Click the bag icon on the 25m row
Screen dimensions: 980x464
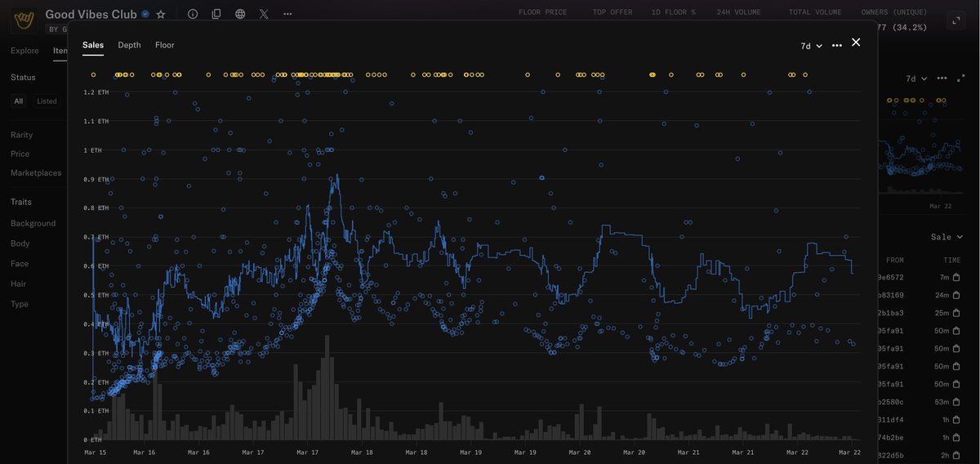click(x=955, y=313)
